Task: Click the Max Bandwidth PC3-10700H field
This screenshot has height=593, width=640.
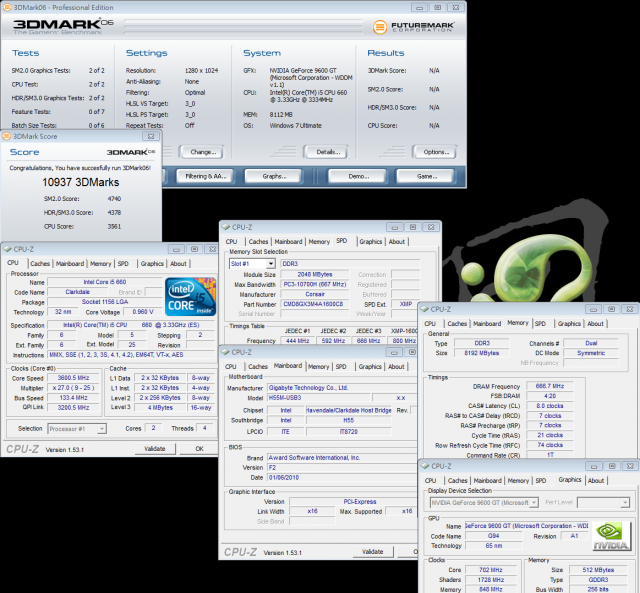Action: coord(315,284)
